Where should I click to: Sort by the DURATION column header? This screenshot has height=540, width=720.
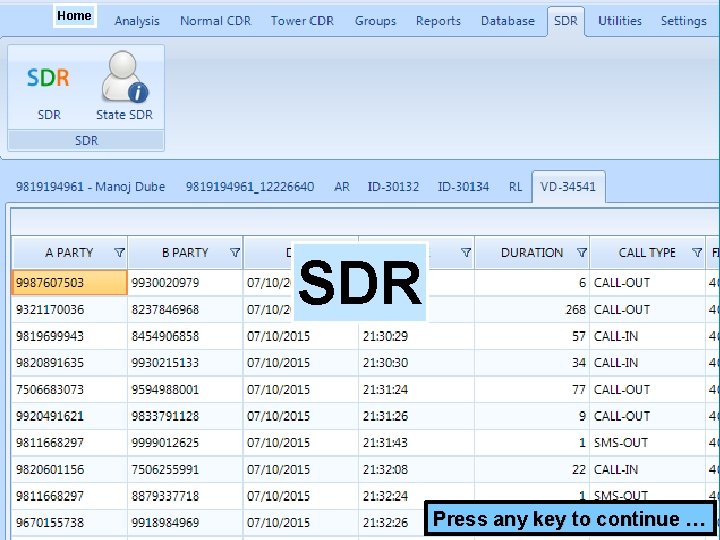[x=532, y=253]
